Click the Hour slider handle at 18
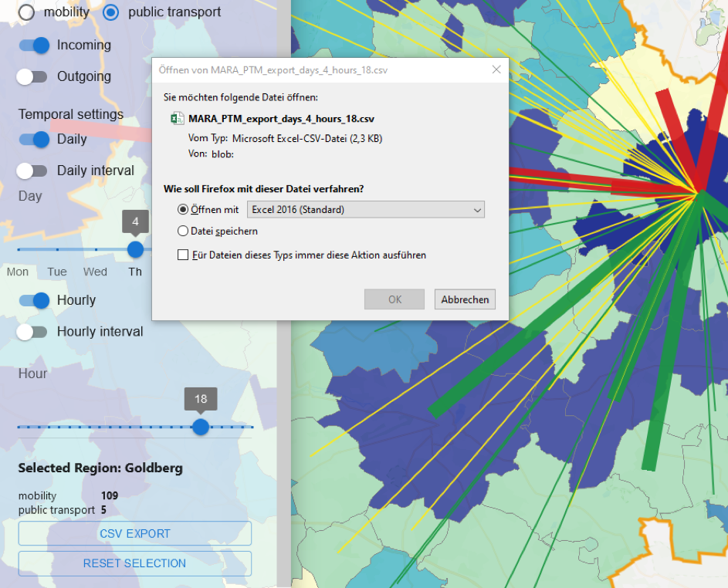Screen dimensions: 728x588 pos(201,427)
